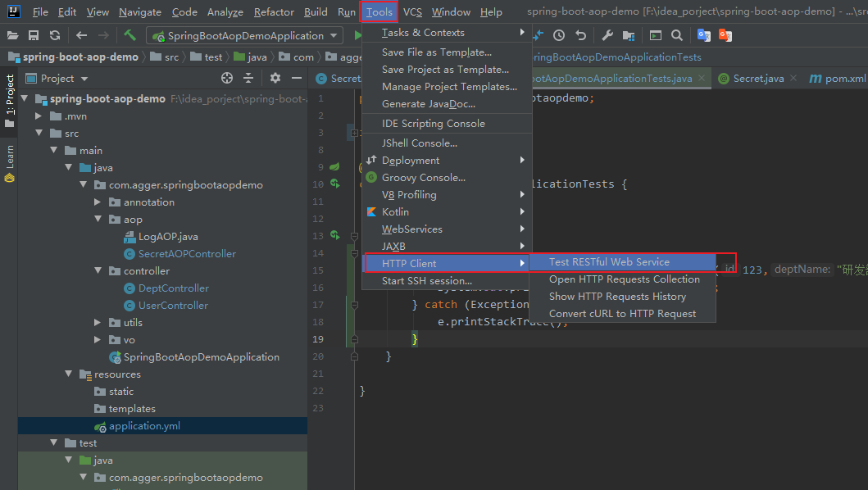Click the run gutter icon on line 10
Viewport: 868px width, 490px height.
pyautogui.click(x=335, y=184)
